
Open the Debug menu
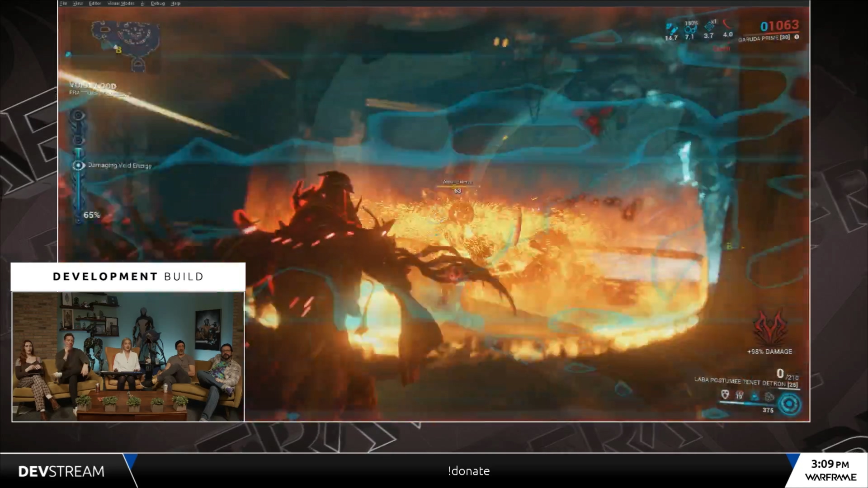click(x=158, y=3)
